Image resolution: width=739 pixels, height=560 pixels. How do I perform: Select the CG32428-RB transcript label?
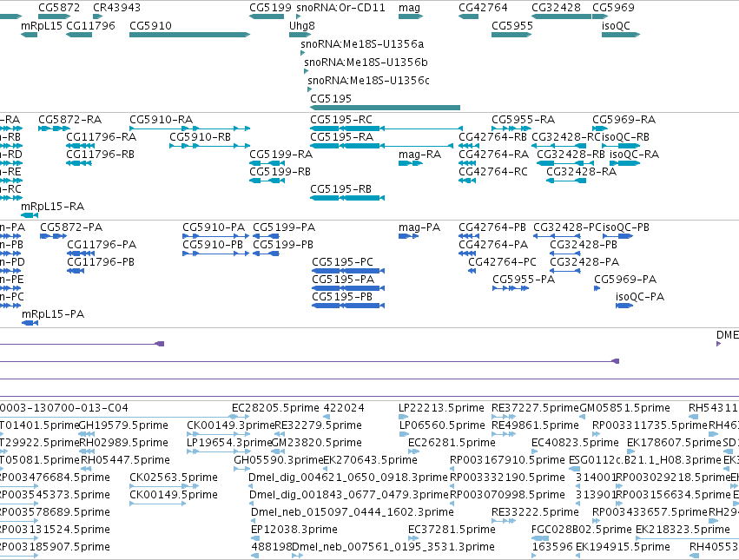click(571, 155)
